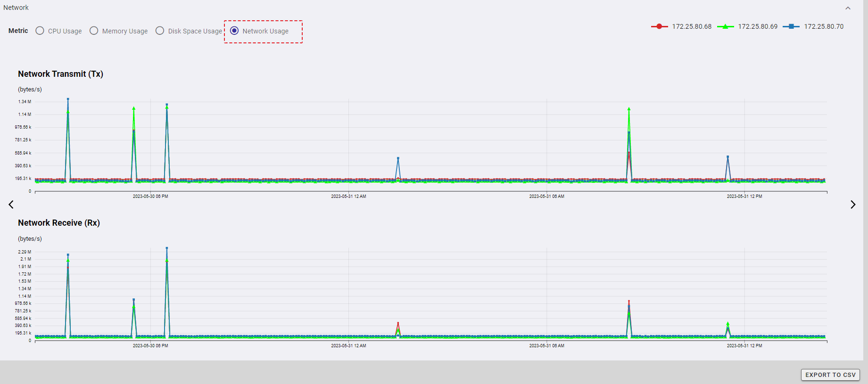This screenshot has width=868, height=384.
Task: Toggle green legend marker for 172.25.80.69
Action: pos(725,26)
